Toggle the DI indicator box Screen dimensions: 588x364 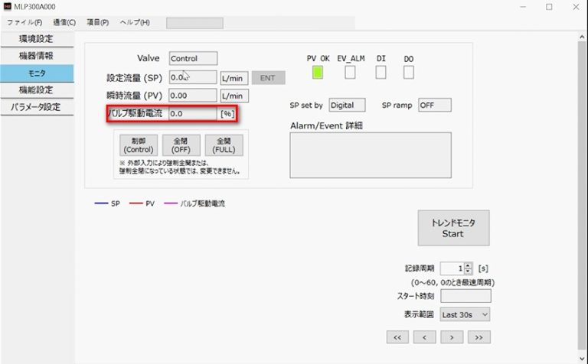(x=381, y=73)
